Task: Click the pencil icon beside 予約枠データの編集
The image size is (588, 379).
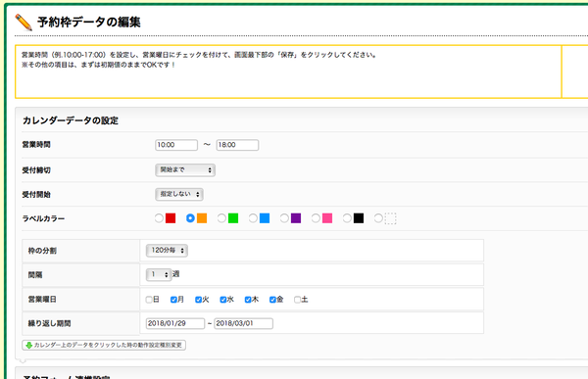Action: (x=24, y=23)
